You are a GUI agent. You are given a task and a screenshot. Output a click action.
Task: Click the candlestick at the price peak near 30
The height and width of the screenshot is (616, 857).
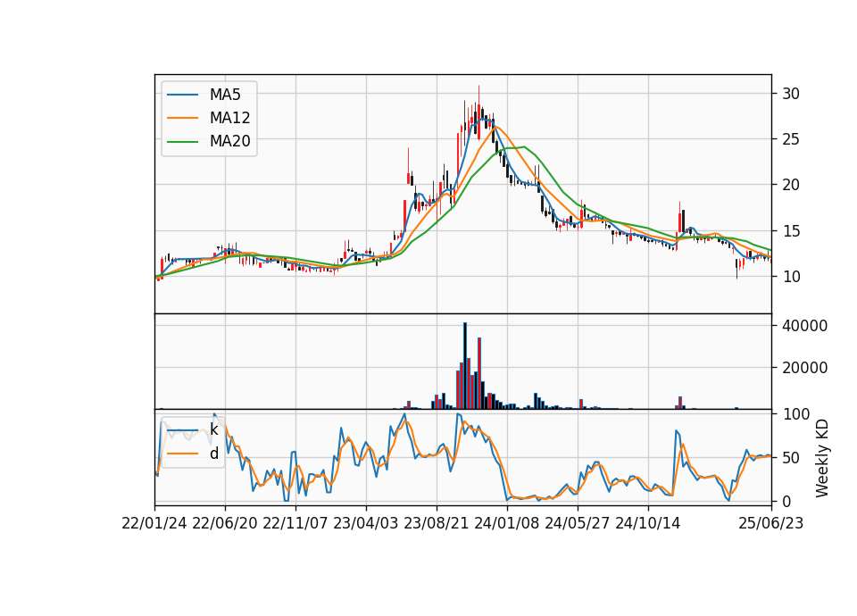point(478,112)
